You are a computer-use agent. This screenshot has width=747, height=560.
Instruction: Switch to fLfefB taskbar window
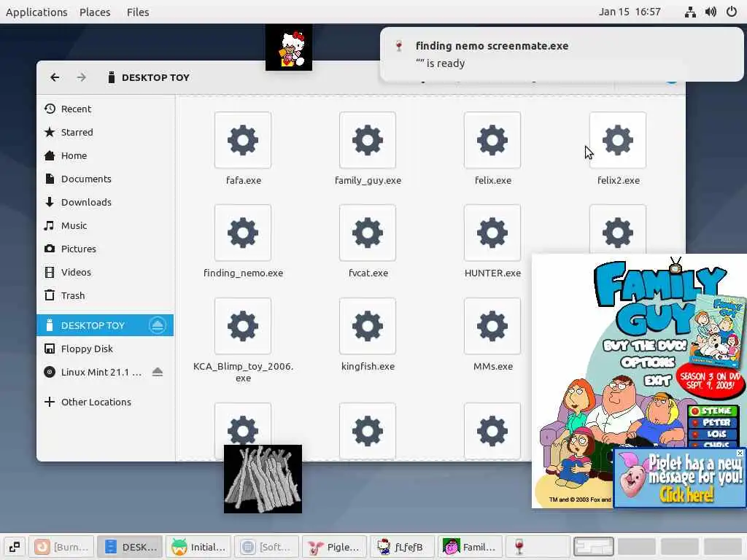(x=403, y=547)
